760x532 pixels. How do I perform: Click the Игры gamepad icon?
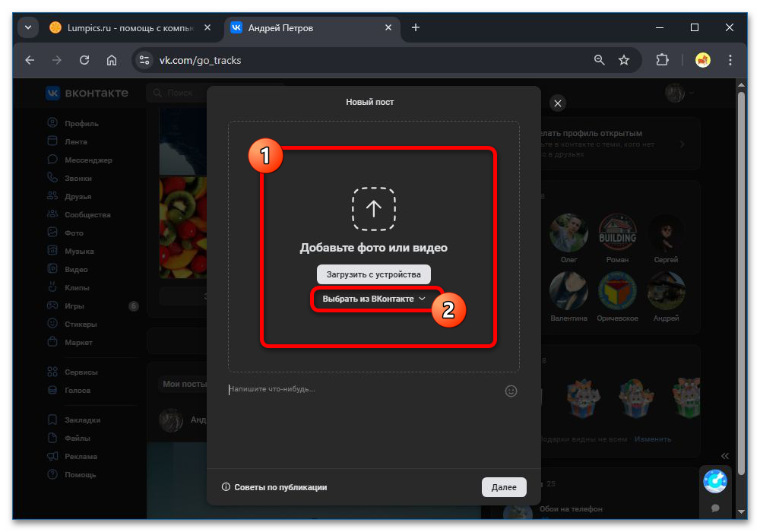coord(52,306)
